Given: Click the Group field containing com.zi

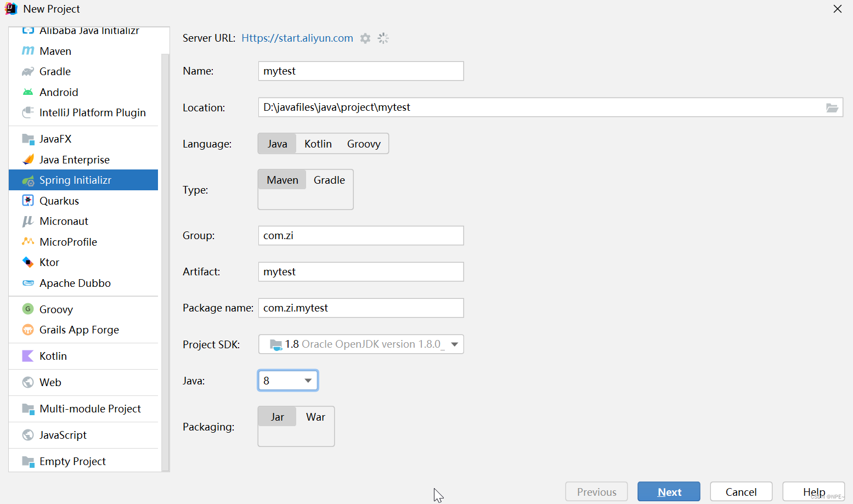Looking at the screenshot, I should (361, 235).
